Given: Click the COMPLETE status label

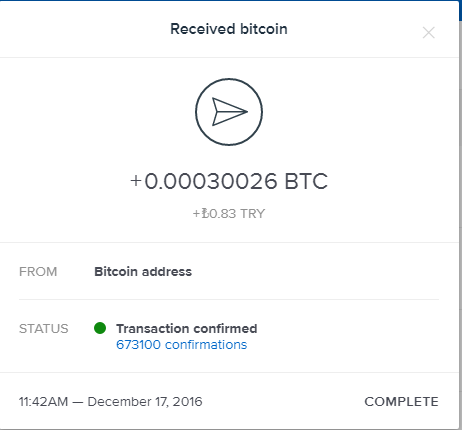Looking at the screenshot, I should tap(401, 402).
